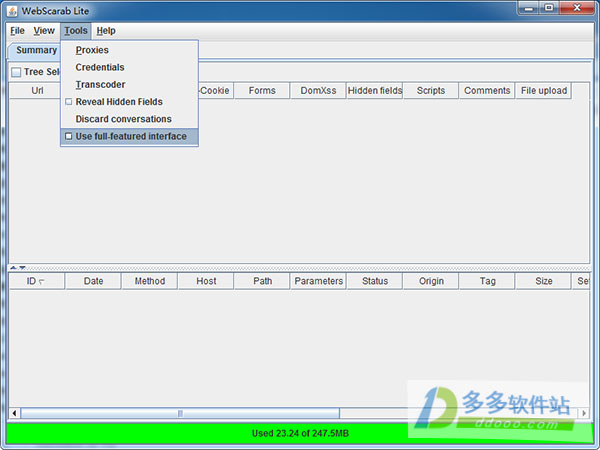The width and height of the screenshot is (600, 450).
Task: Sort conversations by Status column
Action: point(375,281)
